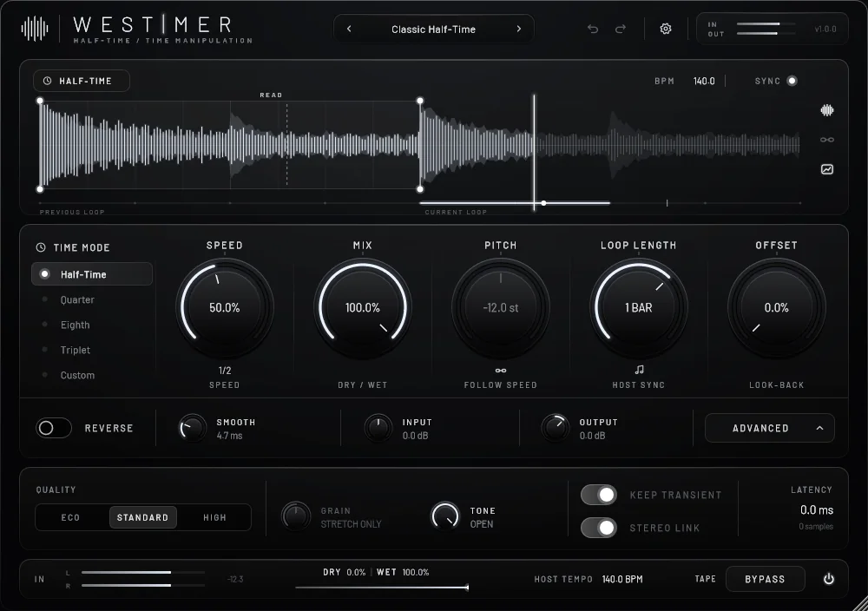Open the settings gear icon

[666, 29]
